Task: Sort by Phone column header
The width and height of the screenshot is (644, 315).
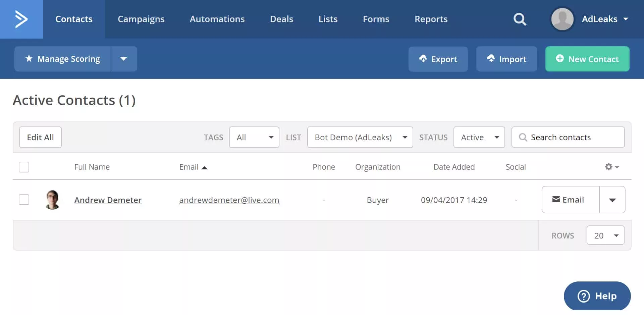Action: [x=324, y=167]
